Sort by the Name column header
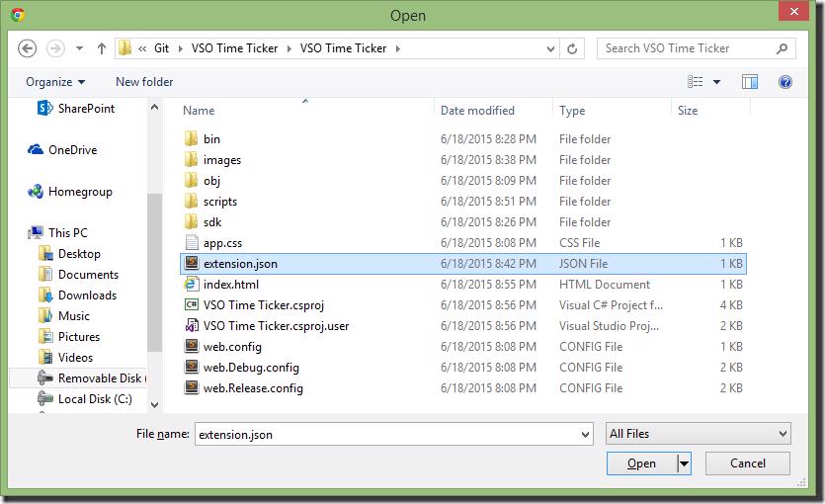825x504 pixels. (199, 111)
